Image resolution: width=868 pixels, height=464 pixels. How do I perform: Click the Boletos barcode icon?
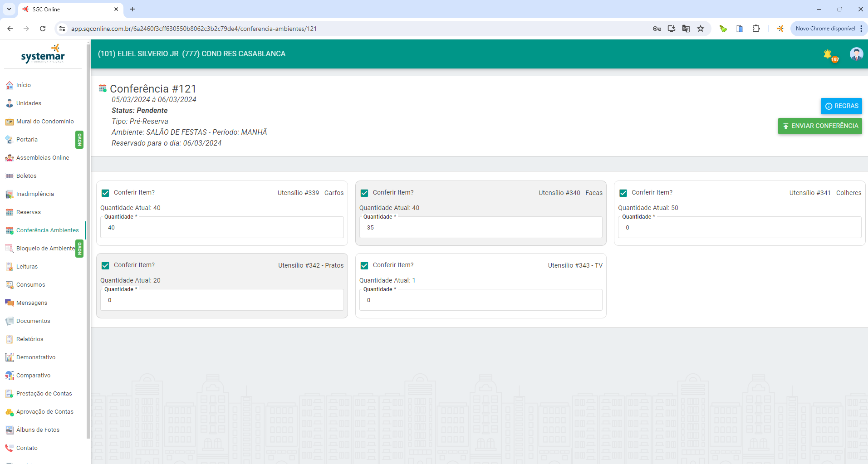(9, 176)
